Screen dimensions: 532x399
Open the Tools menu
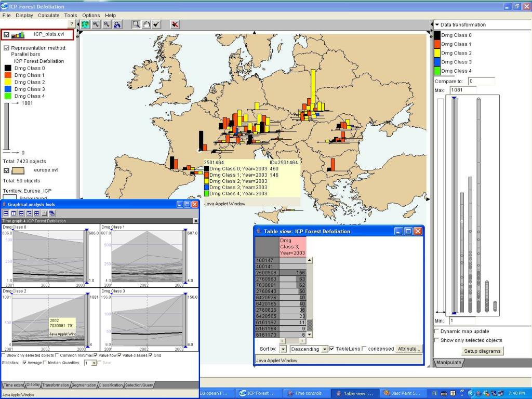point(71,15)
